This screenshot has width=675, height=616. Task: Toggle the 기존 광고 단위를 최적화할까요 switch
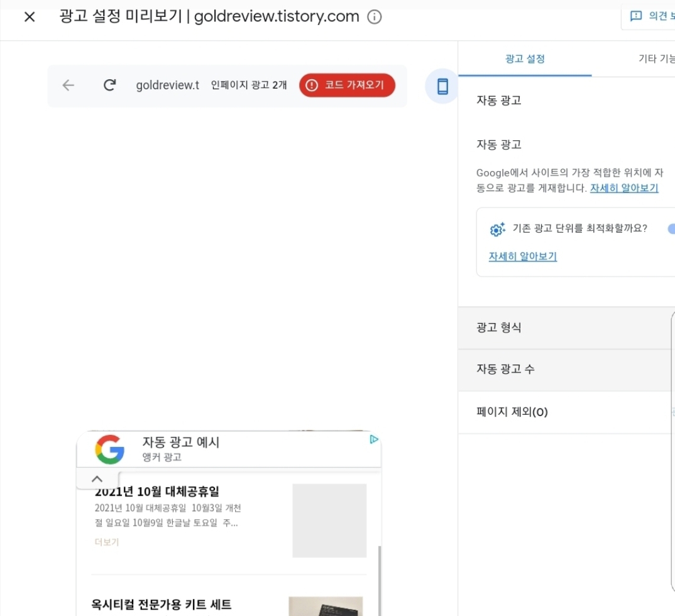[x=671, y=229]
